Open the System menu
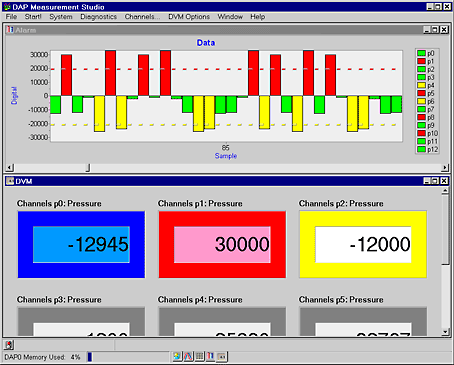The height and width of the screenshot is (365, 454). 61,17
